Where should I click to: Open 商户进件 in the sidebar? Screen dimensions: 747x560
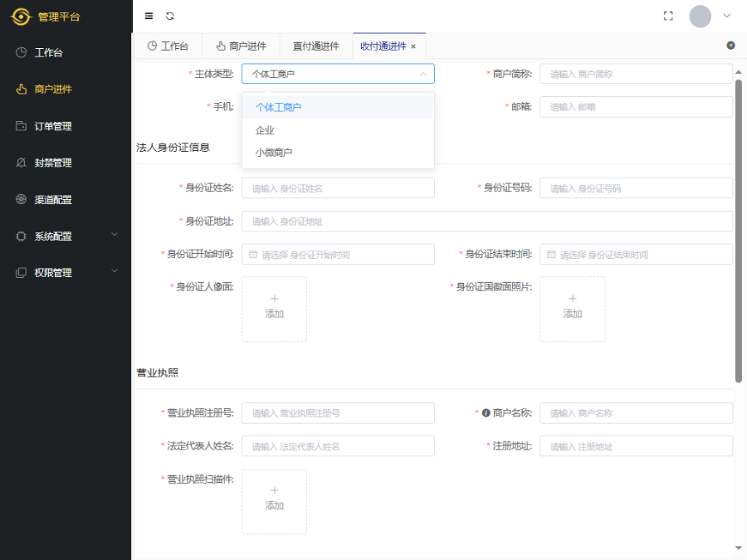66,89
